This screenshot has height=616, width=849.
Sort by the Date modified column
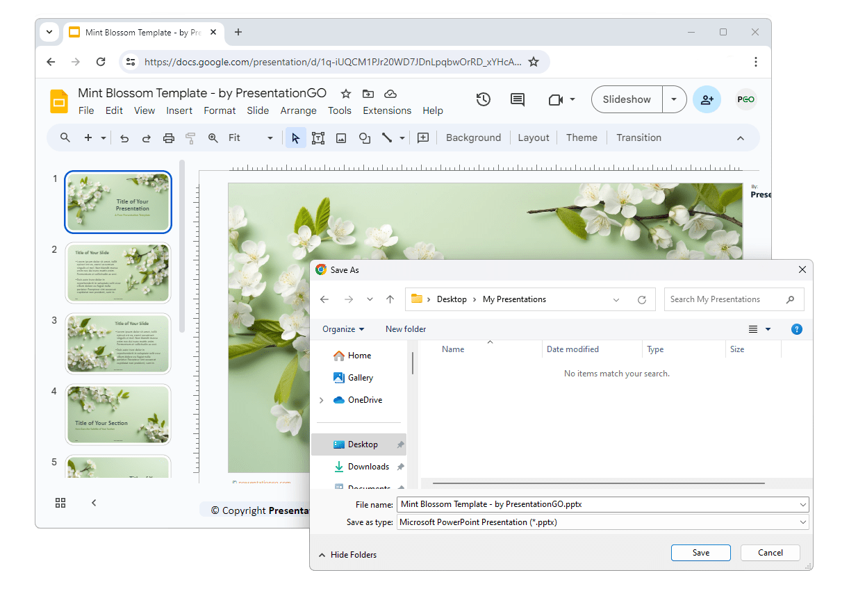click(x=572, y=349)
